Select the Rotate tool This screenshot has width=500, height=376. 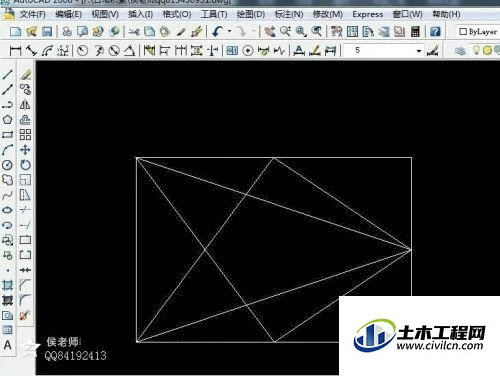tap(25, 165)
